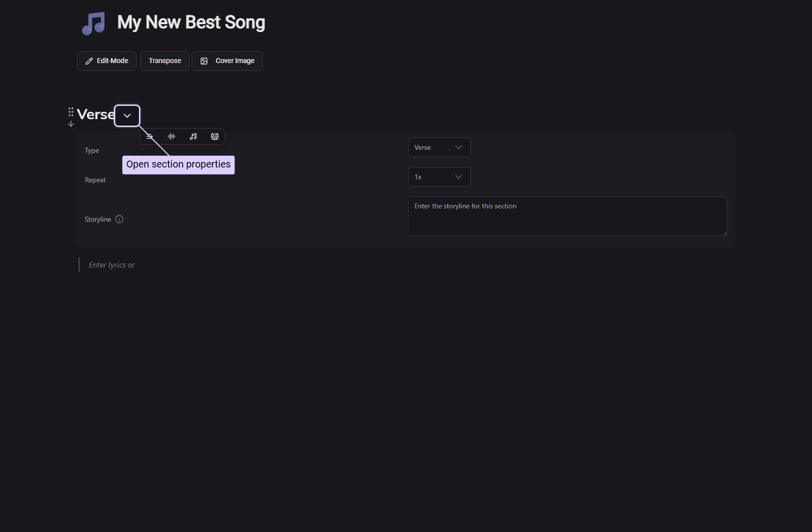Open section properties via the chevron
This screenshot has width=812, height=532.
click(127, 115)
